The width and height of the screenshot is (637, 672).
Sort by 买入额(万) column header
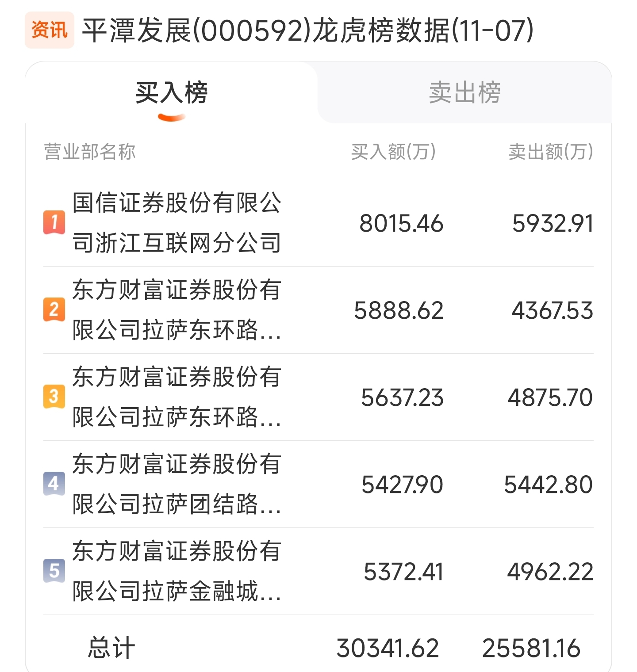[393, 152]
